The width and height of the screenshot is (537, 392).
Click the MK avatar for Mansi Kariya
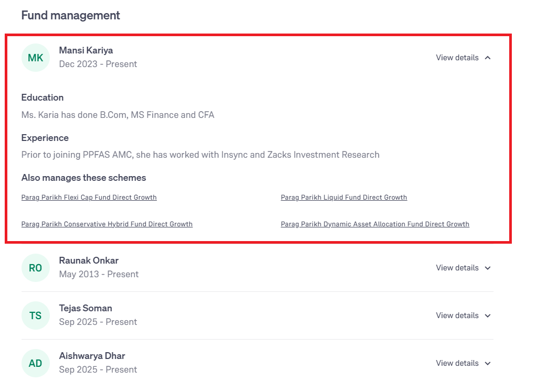[x=36, y=58]
